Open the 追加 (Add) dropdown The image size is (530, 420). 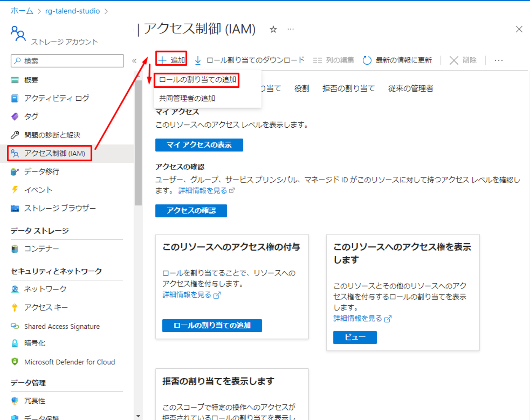click(x=171, y=60)
